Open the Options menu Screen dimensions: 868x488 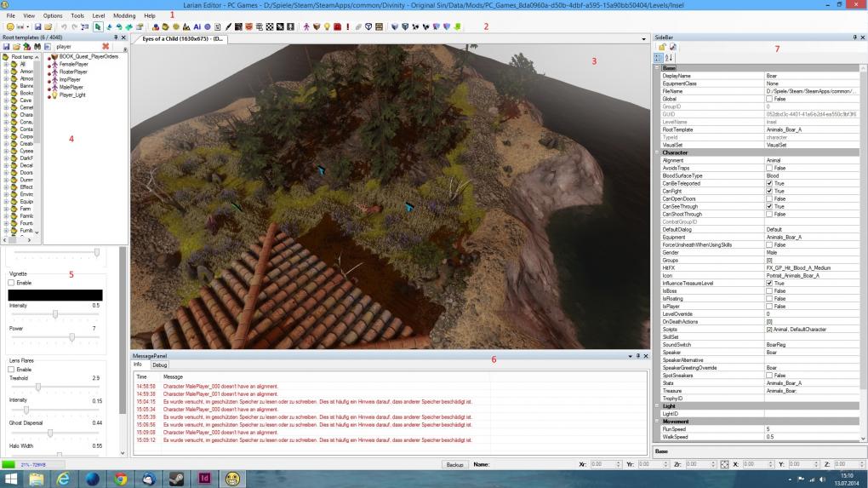[x=53, y=15]
